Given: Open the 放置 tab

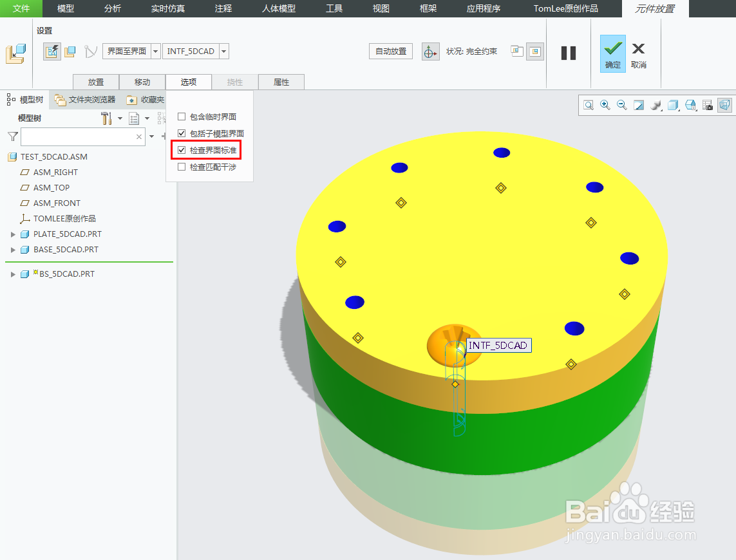Looking at the screenshot, I should [96, 82].
